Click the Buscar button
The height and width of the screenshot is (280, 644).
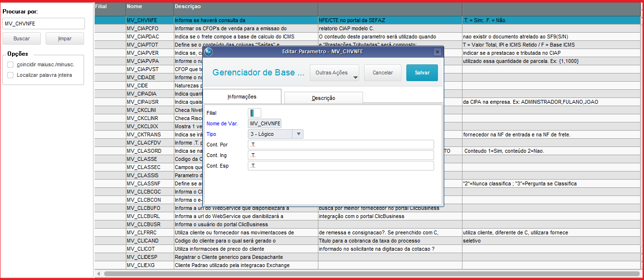22,38
